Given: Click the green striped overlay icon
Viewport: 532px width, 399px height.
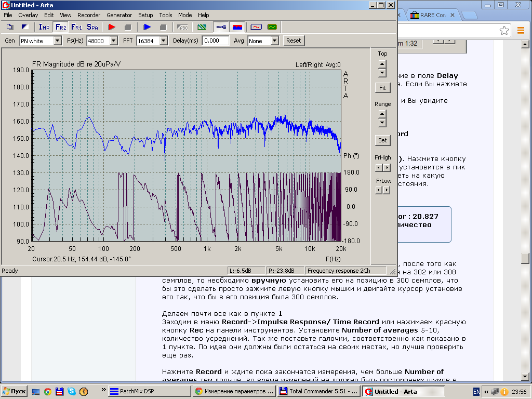Looking at the screenshot, I should coord(202,26).
